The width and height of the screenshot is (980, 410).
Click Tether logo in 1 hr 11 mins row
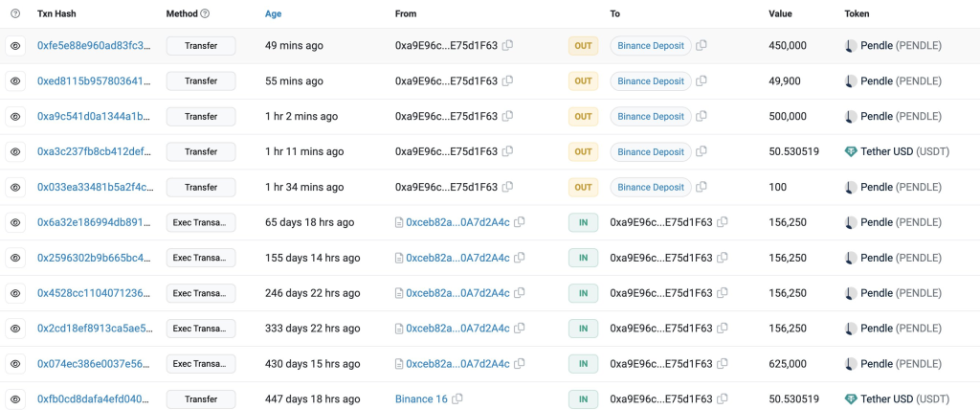(x=851, y=151)
